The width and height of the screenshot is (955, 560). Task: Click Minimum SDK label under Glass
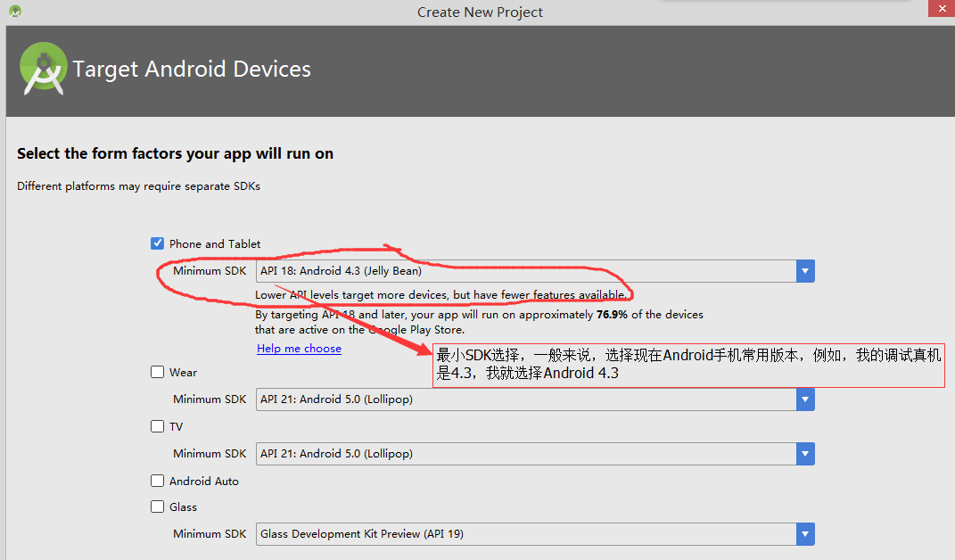pyautogui.click(x=210, y=534)
